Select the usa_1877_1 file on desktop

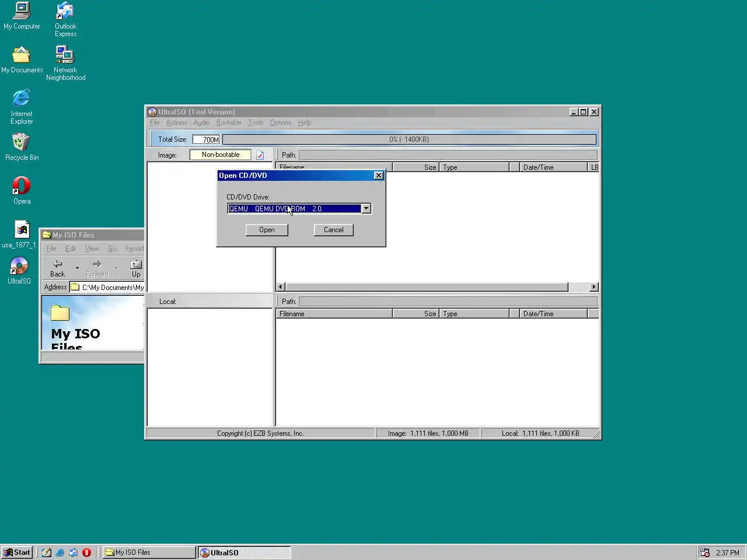pos(20,234)
